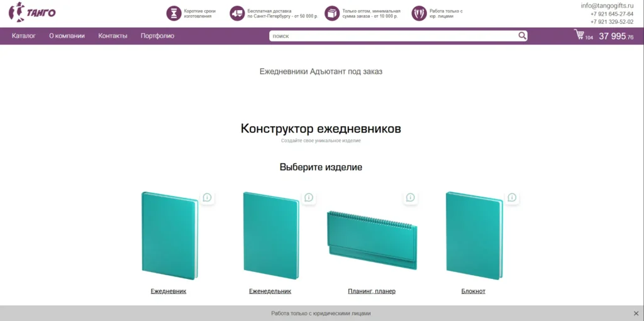Click the Танго logo

pyautogui.click(x=32, y=13)
